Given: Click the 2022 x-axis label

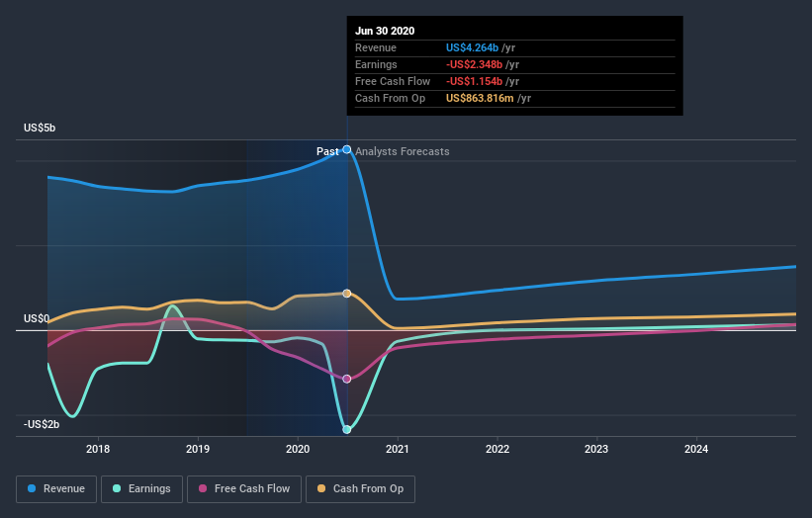Looking at the screenshot, I should point(497,449).
